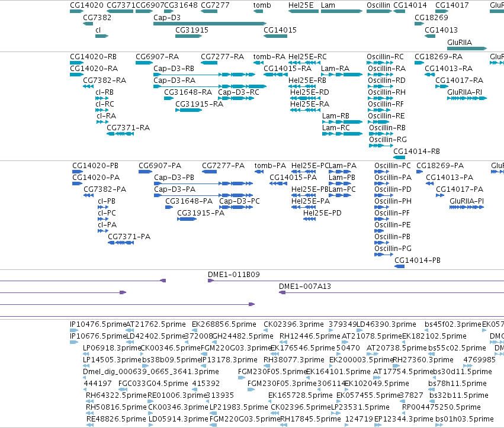The height and width of the screenshot is (428, 504).
Task: Click the GluRIIA gene bar
Action: click(x=467, y=49)
